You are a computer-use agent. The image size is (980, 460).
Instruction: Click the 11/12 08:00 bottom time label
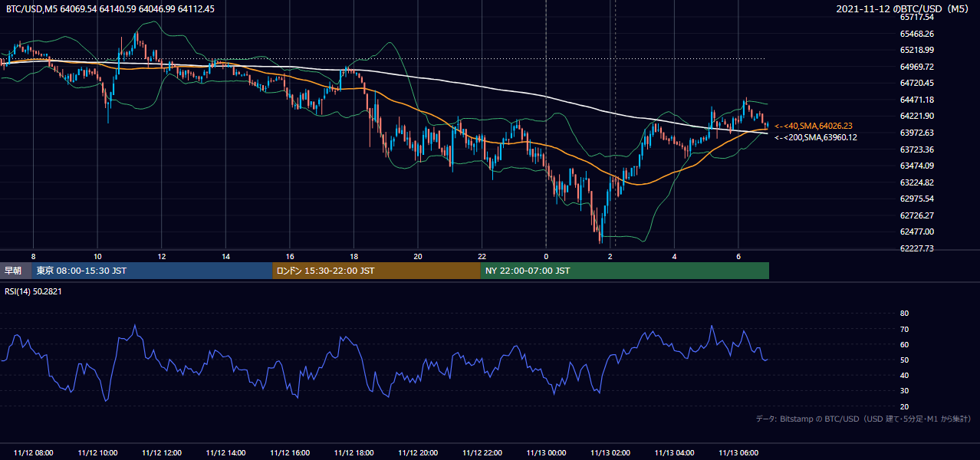(33, 452)
